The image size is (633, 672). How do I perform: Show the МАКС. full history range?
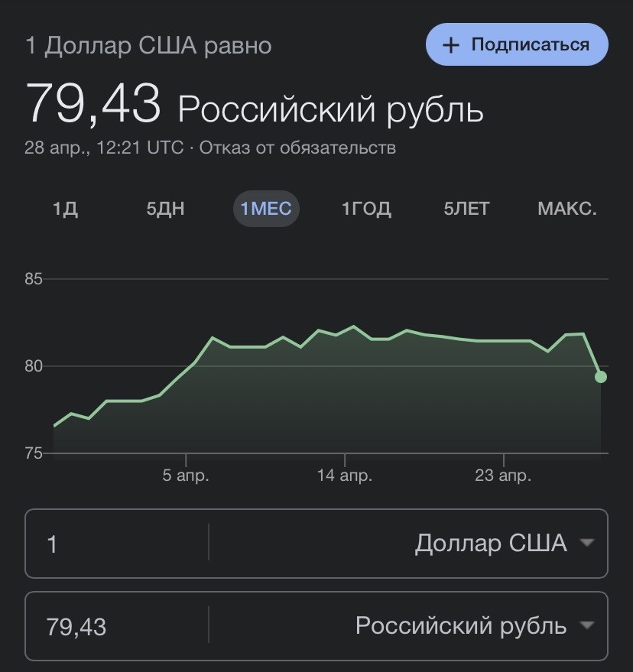coord(567,209)
